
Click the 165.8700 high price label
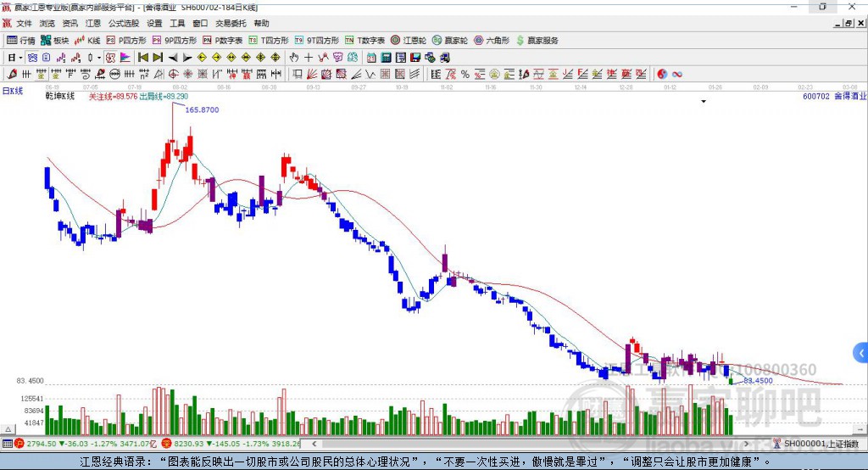(x=202, y=109)
